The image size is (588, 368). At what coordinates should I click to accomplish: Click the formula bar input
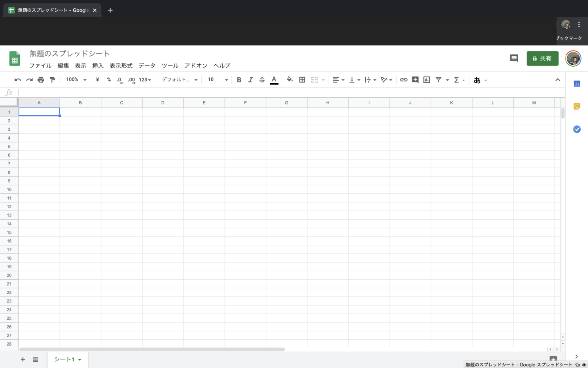(x=291, y=93)
